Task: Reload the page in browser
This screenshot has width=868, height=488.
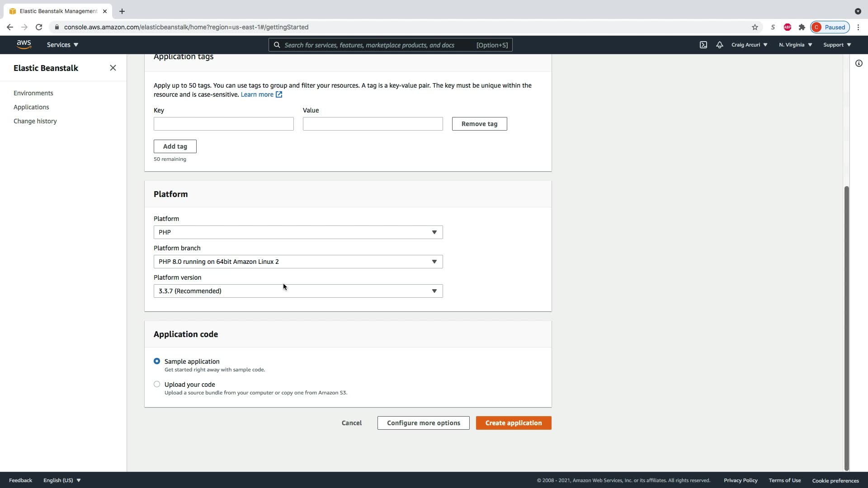Action: [x=39, y=27]
